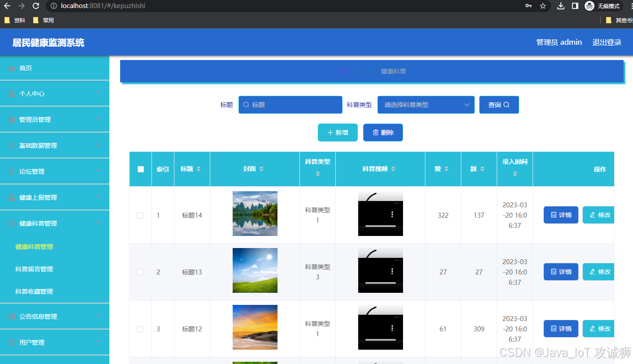Sort table by 科普视频 column arrows

[x=393, y=169]
